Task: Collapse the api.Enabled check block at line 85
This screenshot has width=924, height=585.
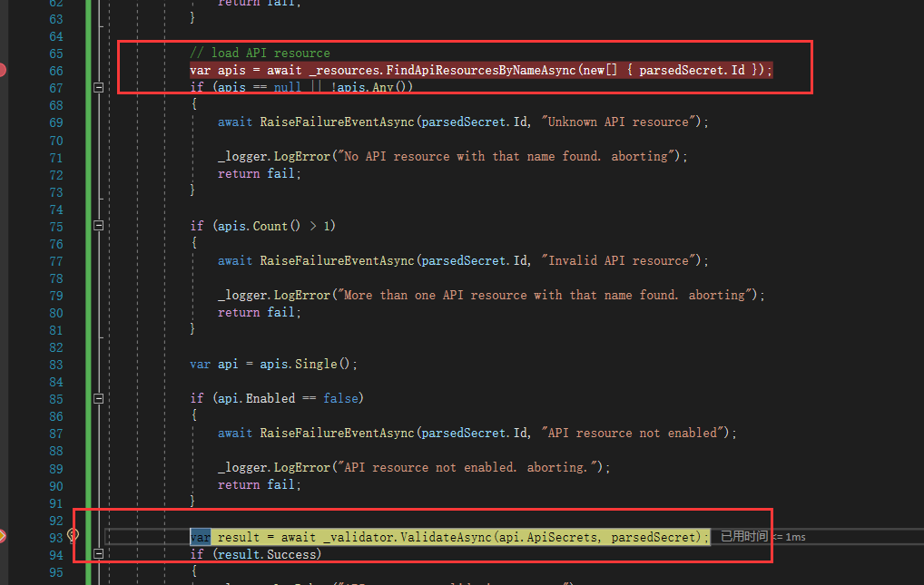Action: 98,398
